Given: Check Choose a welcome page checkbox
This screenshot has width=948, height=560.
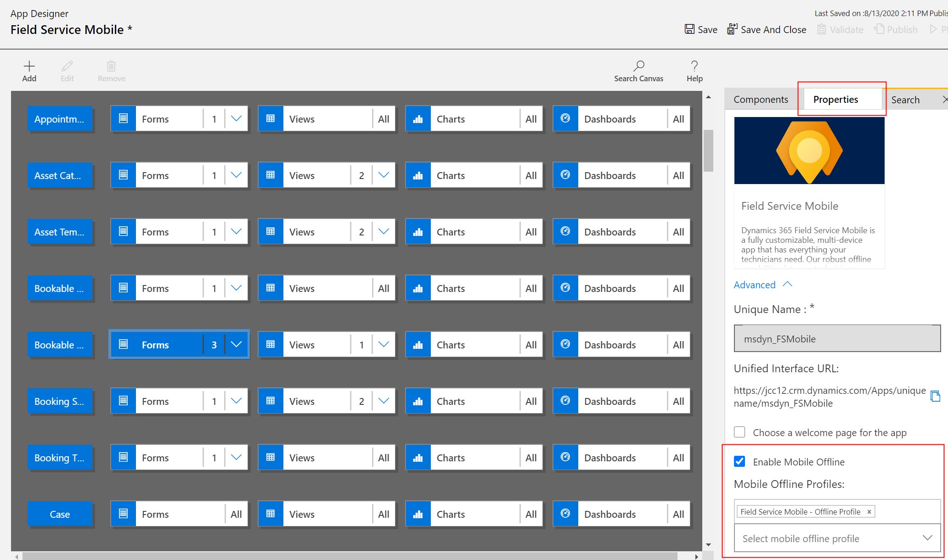Looking at the screenshot, I should 739,432.
